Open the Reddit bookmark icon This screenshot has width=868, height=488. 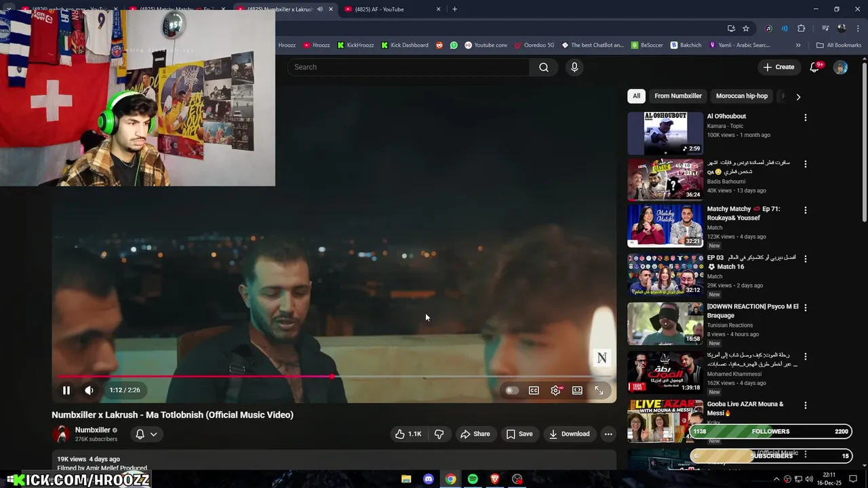point(439,45)
